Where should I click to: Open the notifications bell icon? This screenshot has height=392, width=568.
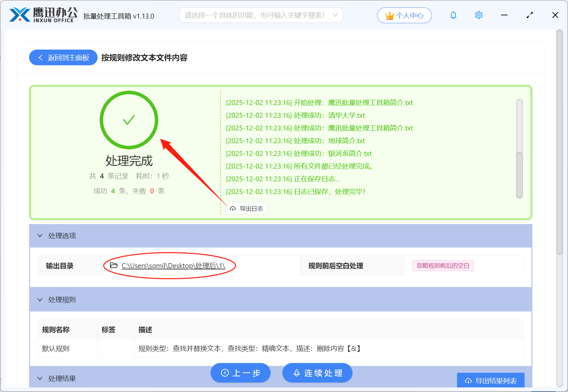(x=453, y=15)
